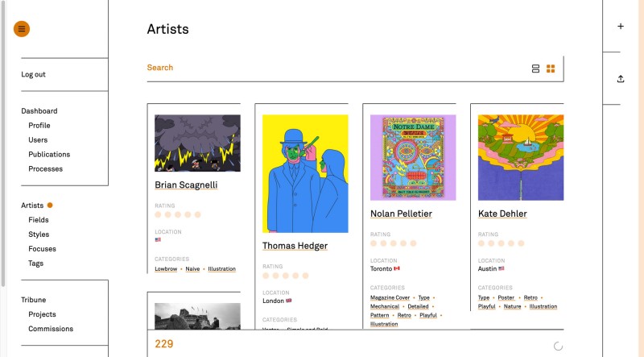Switch to grid view layout
Viewport: 644px width, 357px height.
551,68
